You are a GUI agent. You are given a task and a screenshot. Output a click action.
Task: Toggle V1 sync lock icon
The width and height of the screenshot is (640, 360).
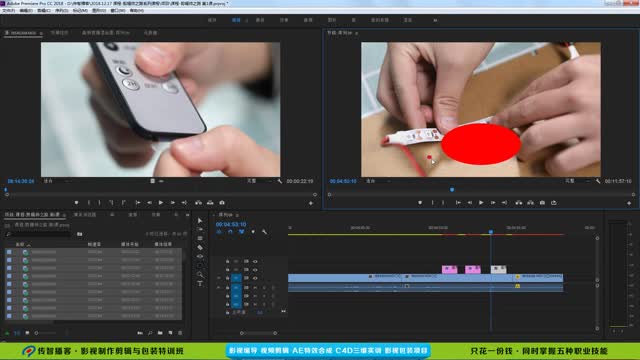click(x=247, y=278)
